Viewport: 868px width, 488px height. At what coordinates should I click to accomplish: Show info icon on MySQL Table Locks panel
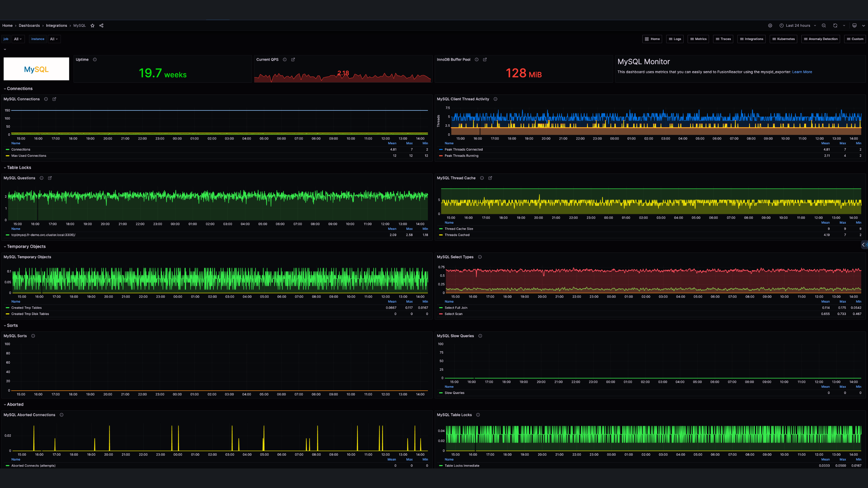coord(478,415)
